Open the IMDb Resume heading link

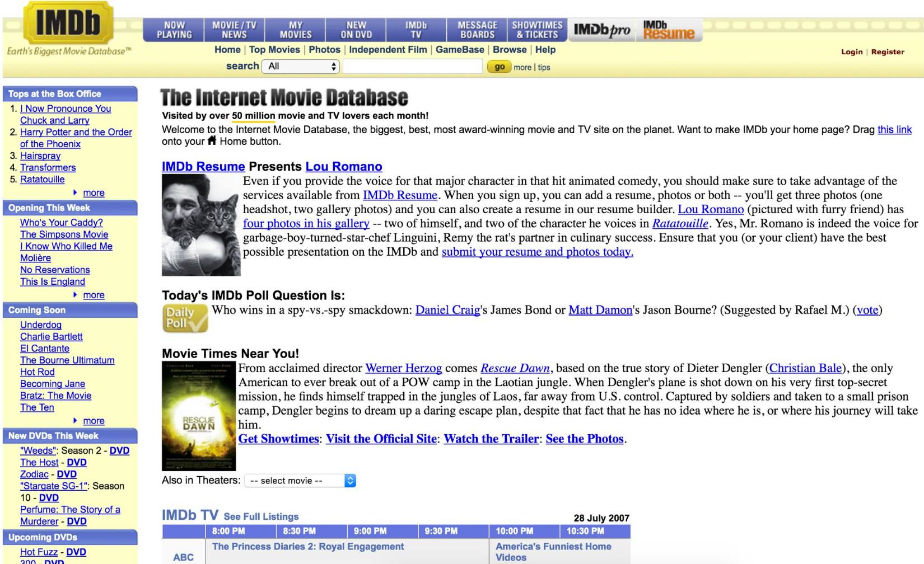203,167
